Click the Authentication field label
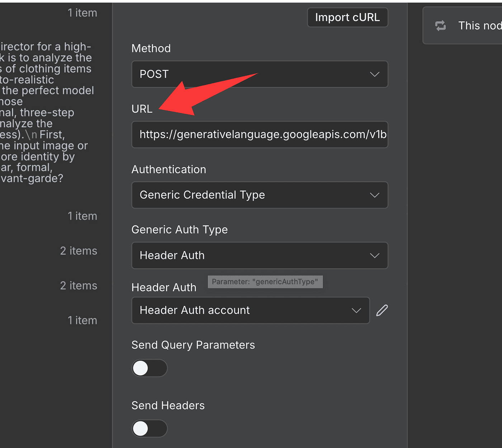Screen dimensions: 502x448 tap(169, 169)
